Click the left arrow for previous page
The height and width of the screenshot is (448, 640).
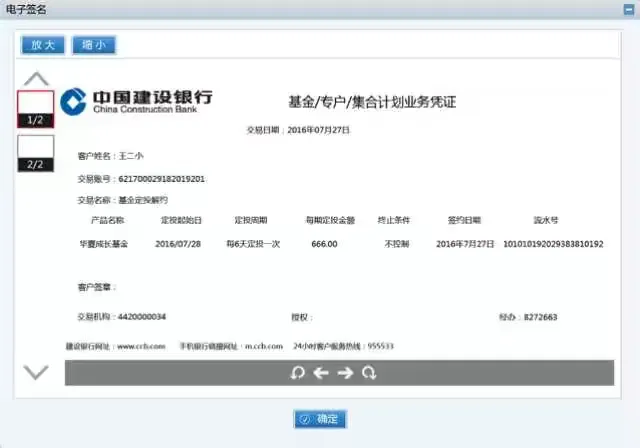pyautogui.click(x=320, y=373)
